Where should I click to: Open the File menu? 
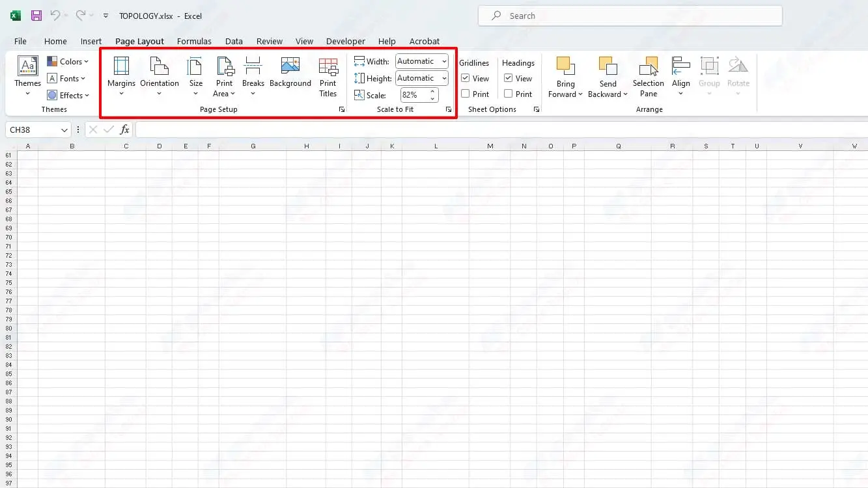[x=20, y=41]
